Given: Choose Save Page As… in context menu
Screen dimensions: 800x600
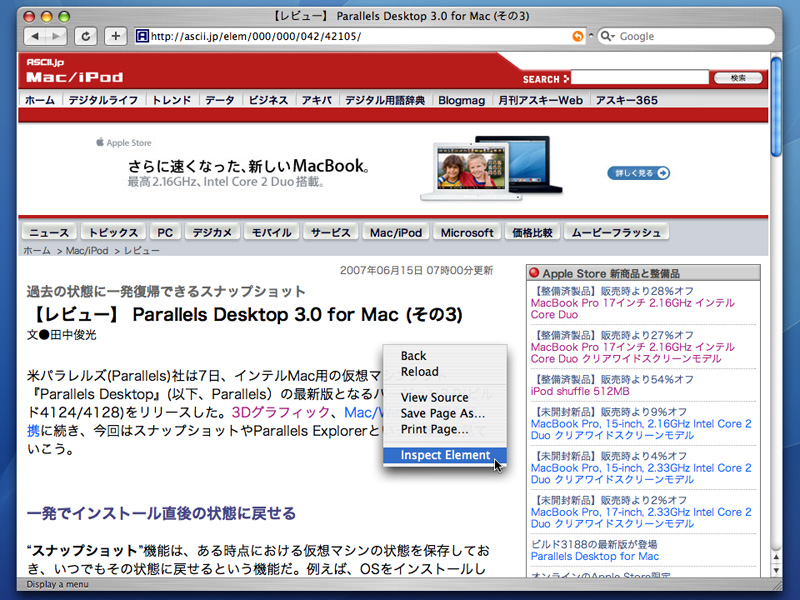Looking at the screenshot, I should 445,413.
